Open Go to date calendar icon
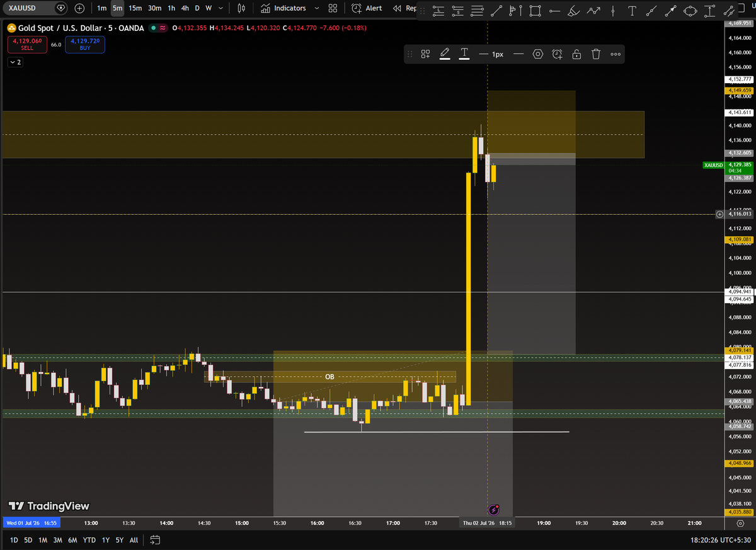This screenshot has width=756, height=550. coord(156,540)
